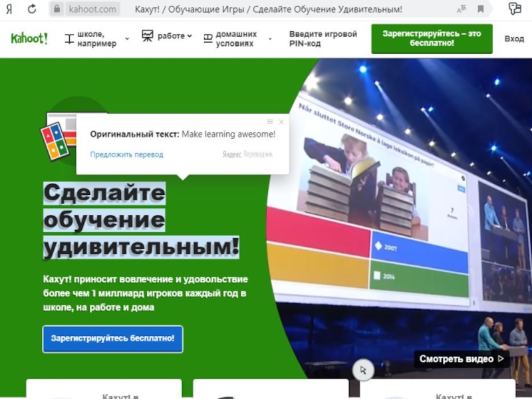Image resolution: width=532 pixels, height=399 pixels.
Task: Open the "домашних условиях" menu item
Action: (x=238, y=39)
